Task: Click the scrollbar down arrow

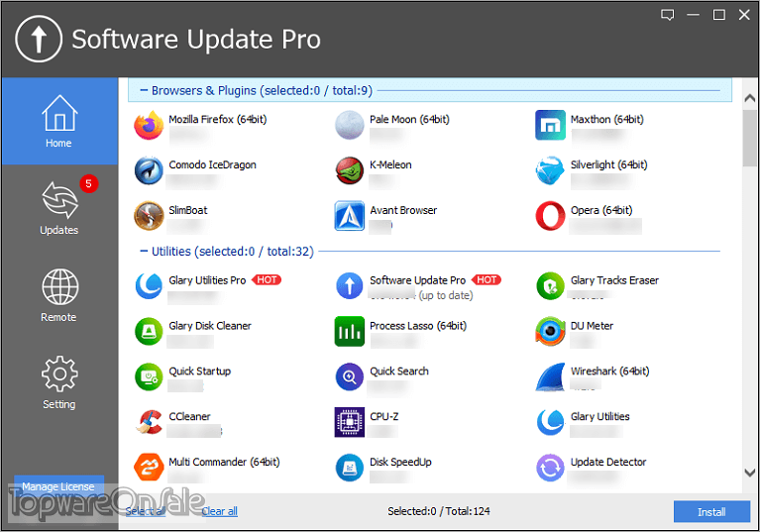Action: 750,473
